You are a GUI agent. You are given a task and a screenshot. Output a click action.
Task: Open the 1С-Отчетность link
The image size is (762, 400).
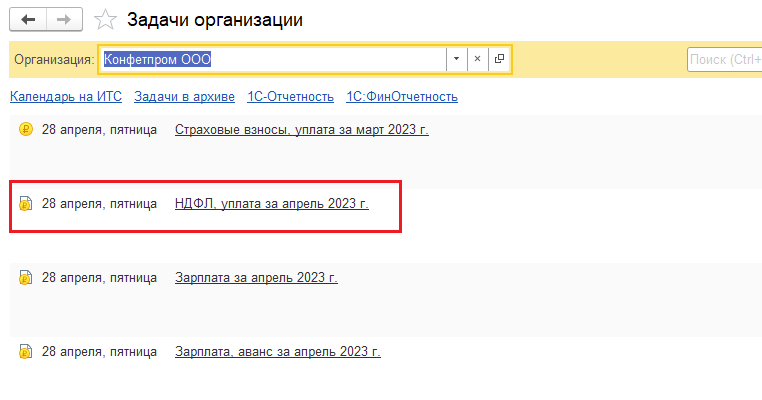[x=290, y=97]
